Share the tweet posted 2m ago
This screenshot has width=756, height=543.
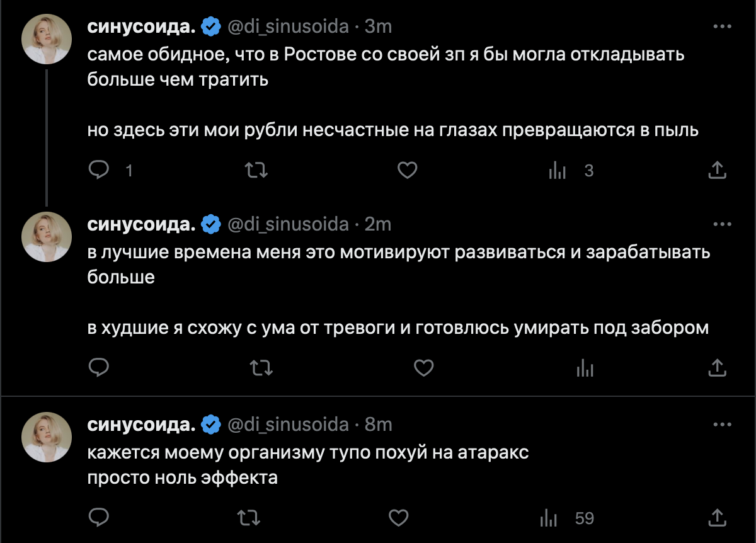(x=718, y=367)
